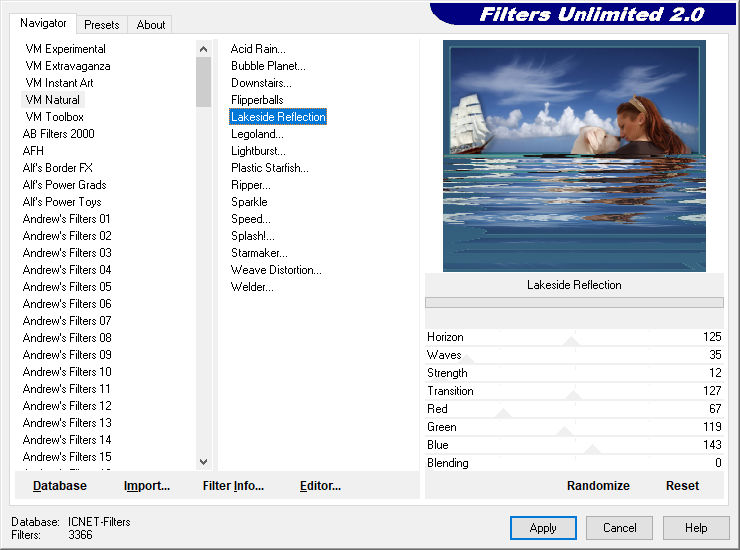Click the Waves slider
Image resolution: width=740 pixels, height=550 pixels.
coord(574,355)
